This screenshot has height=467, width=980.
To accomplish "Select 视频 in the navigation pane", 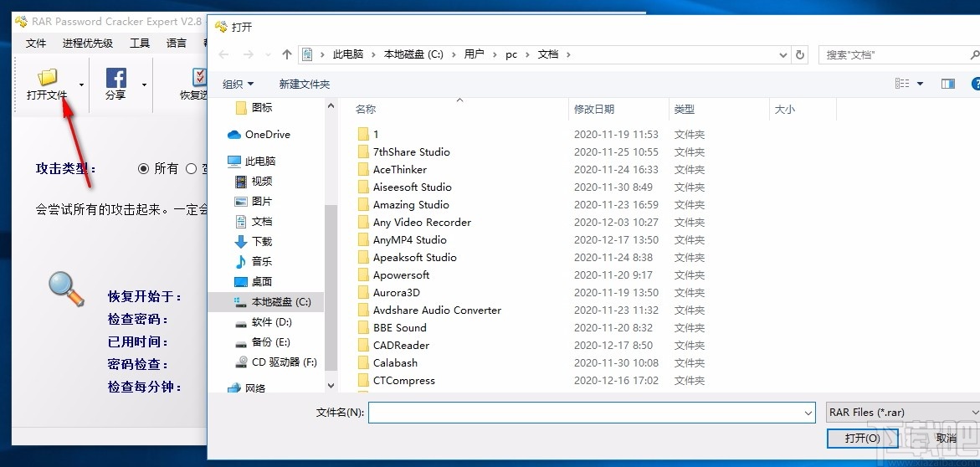I will 253,182.
